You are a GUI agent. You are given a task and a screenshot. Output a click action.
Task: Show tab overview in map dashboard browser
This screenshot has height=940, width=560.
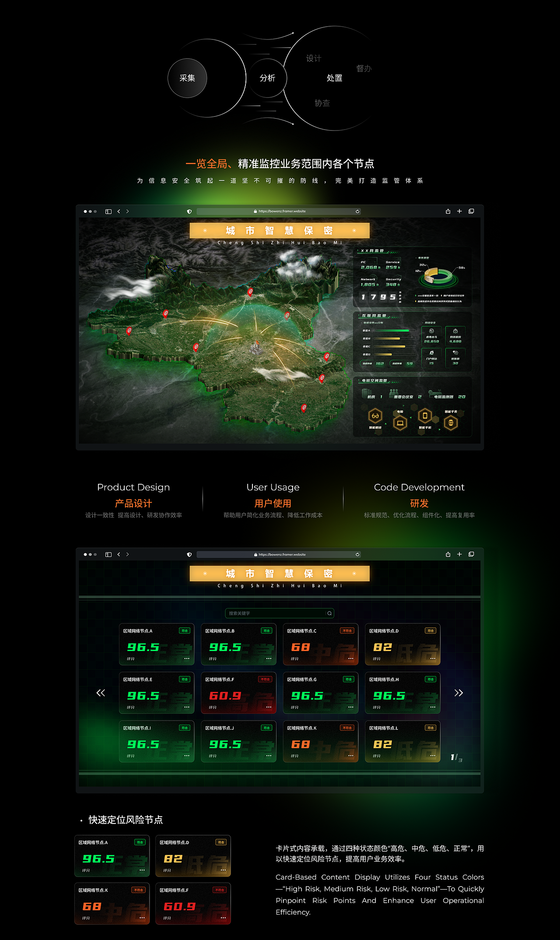click(471, 211)
